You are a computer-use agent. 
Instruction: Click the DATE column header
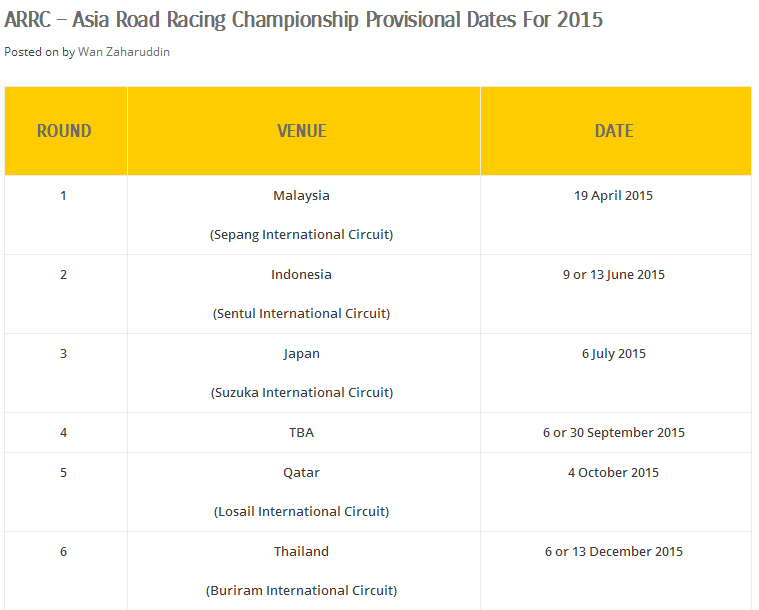tap(614, 131)
